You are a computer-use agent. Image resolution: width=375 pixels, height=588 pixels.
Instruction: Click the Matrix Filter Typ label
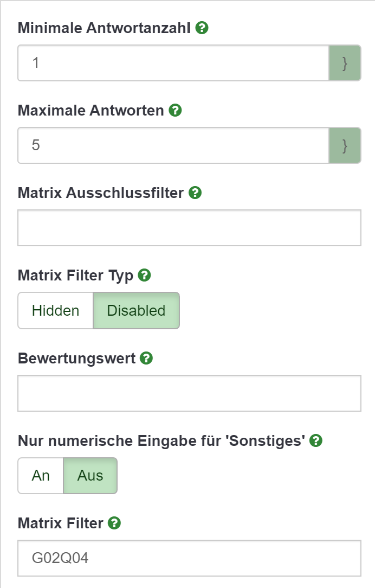75,276
